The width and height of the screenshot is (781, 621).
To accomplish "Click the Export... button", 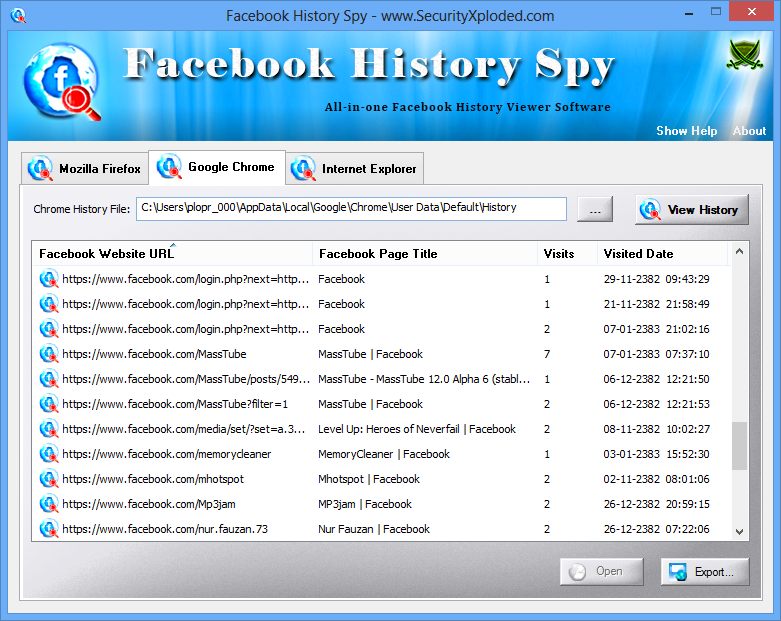I will point(705,571).
